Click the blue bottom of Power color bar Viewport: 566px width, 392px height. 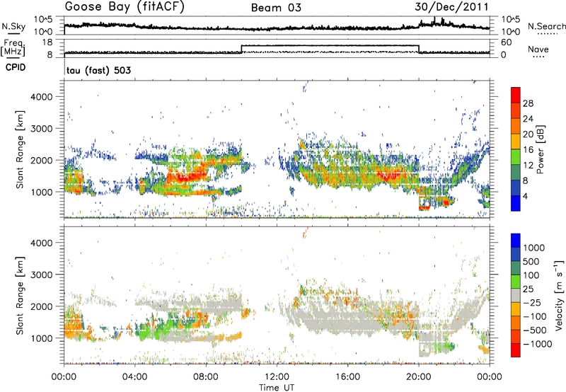516,204
